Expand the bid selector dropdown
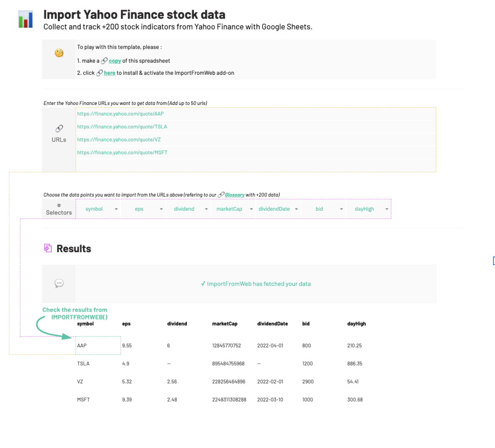 341,209
